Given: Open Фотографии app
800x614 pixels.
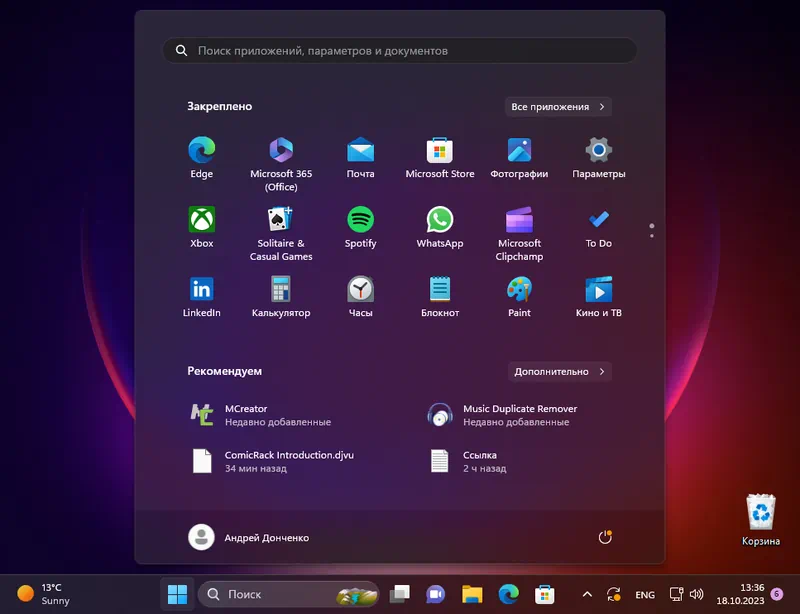Looking at the screenshot, I should click(x=519, y=158).
